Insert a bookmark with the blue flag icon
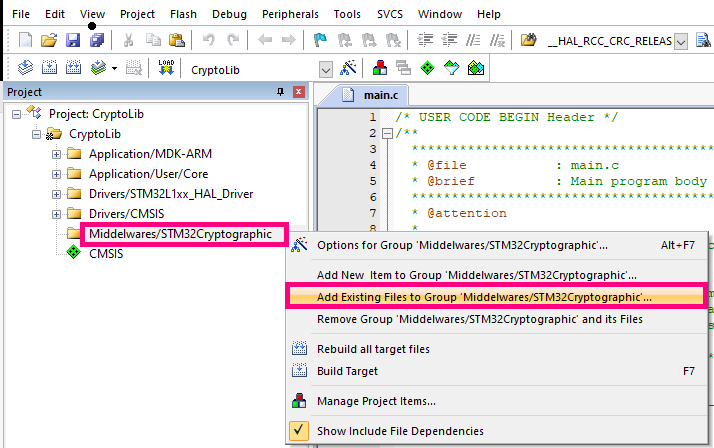 320,40
